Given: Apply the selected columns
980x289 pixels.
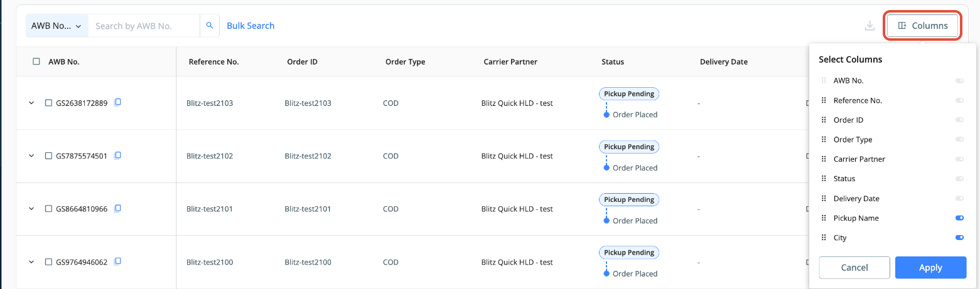Looking at the screenshot, I should (x=930, y=268).
